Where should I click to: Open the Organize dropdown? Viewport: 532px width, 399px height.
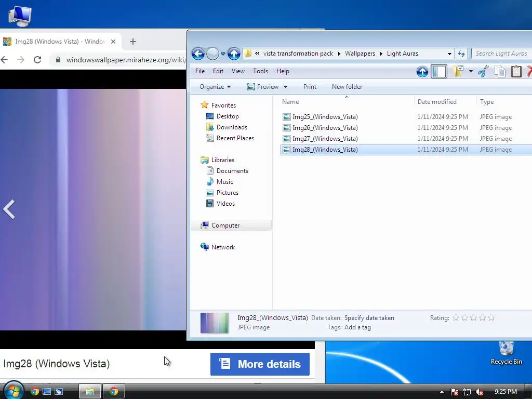tap(215, 87)
